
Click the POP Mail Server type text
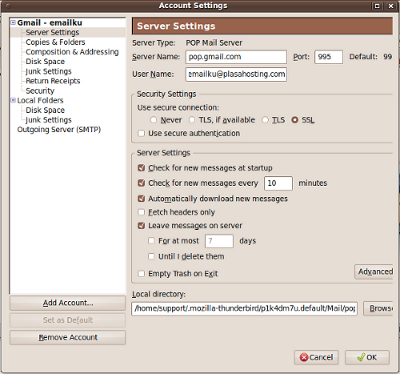214,43
